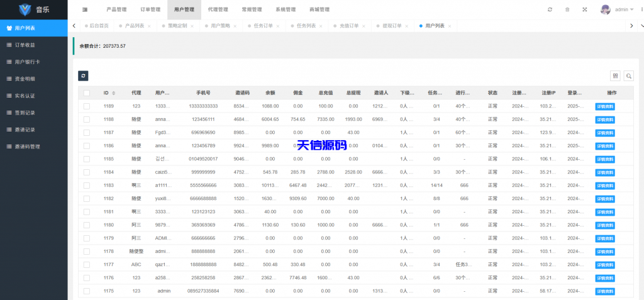Click phone number 01049520017
The width and height of the screenshot is (644, 300).
[203, 158]
